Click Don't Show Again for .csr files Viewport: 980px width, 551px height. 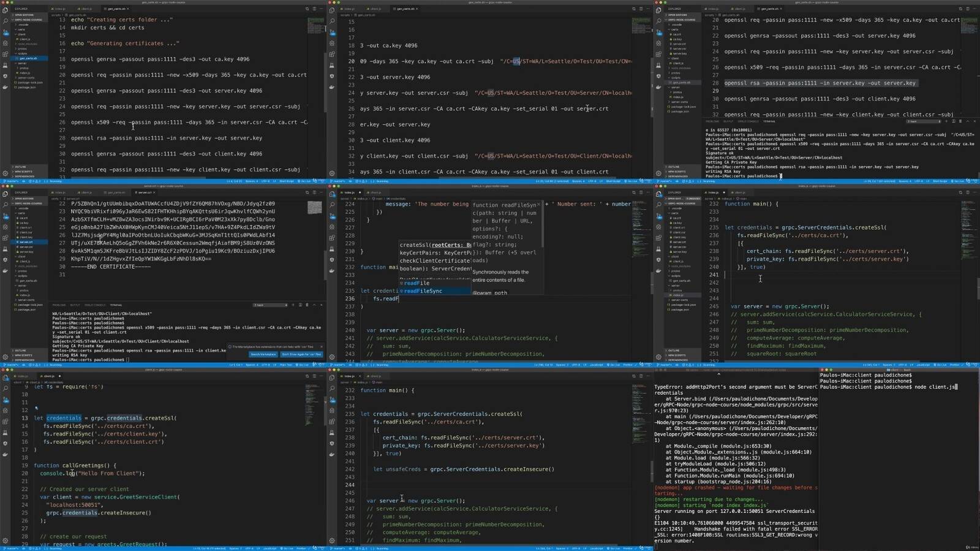(x=301, y=354)
